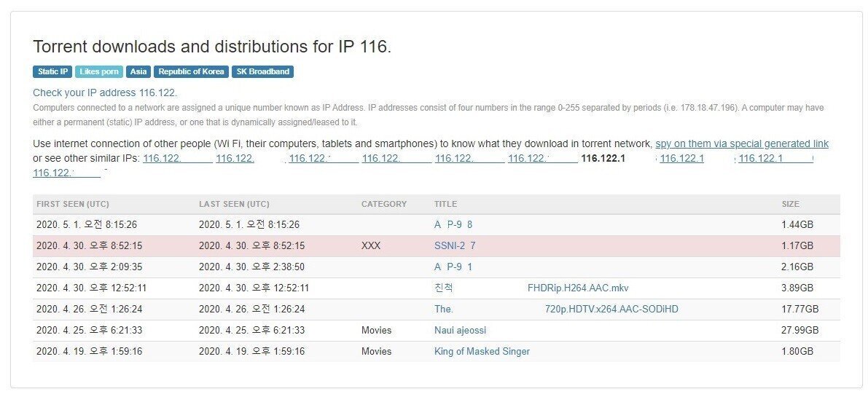Image resolution: width=868 pixels, height=394 pixels.
Task: Click the Likes porn tag badge
Action: [x=99, y=72]
